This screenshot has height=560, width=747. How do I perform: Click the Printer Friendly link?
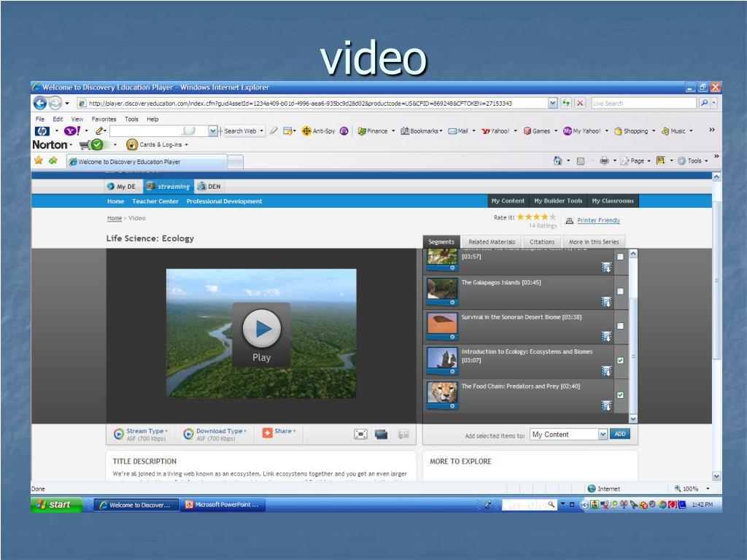point(598,220)
